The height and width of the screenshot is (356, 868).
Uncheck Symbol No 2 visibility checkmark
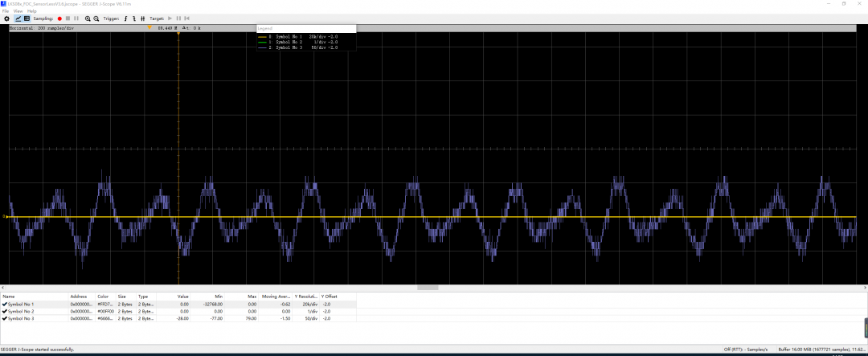click(5, 312)
